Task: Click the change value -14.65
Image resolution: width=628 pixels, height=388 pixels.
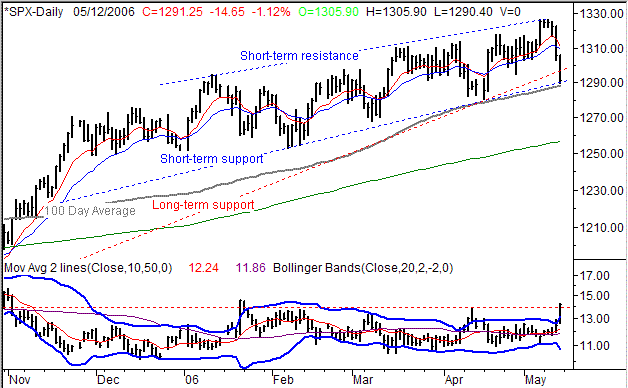Action: coord(227,12)
